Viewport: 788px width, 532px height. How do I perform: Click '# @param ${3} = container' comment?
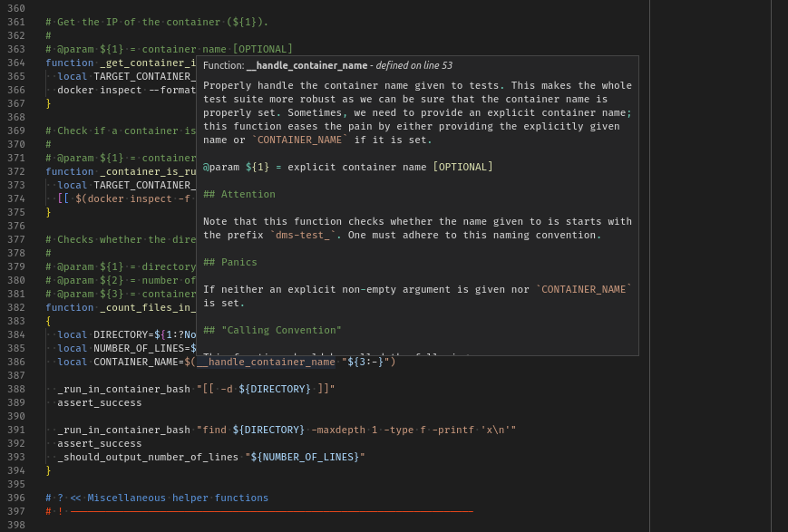pos(121,294)
